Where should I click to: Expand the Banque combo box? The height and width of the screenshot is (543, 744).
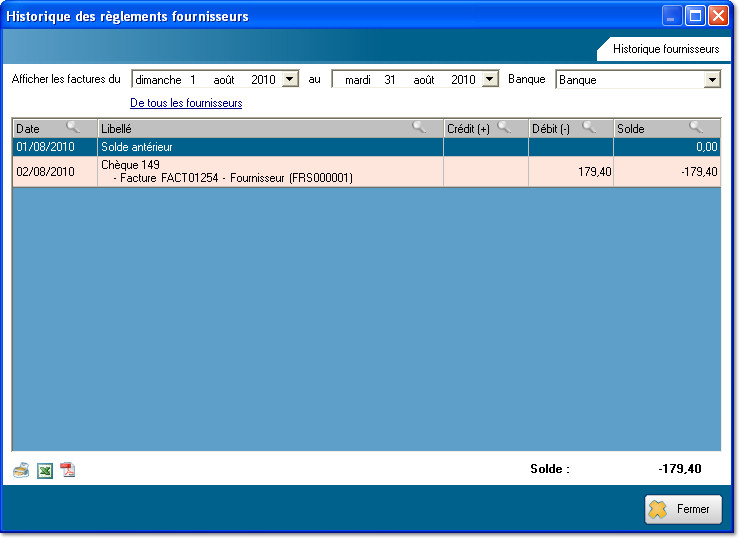712,79
